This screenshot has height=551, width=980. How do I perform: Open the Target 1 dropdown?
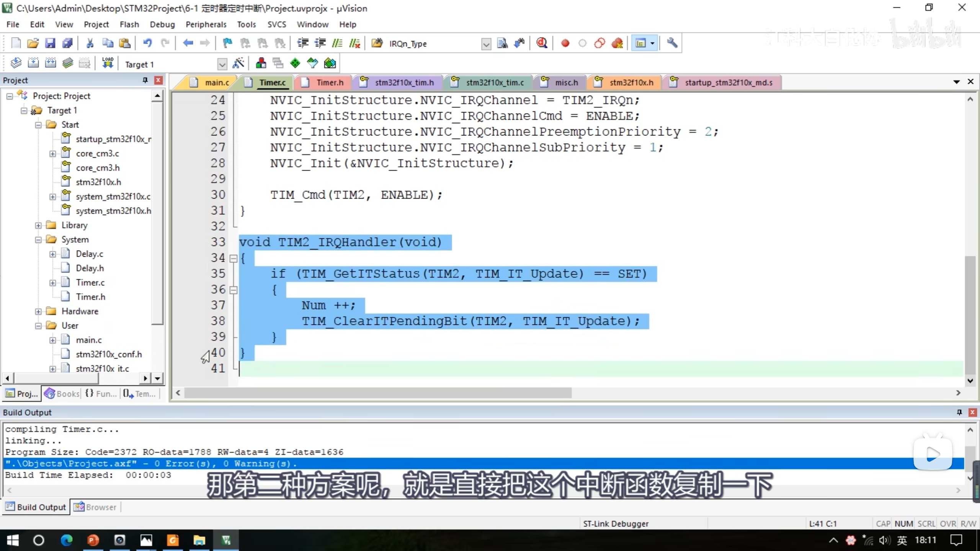coord(222,64)
